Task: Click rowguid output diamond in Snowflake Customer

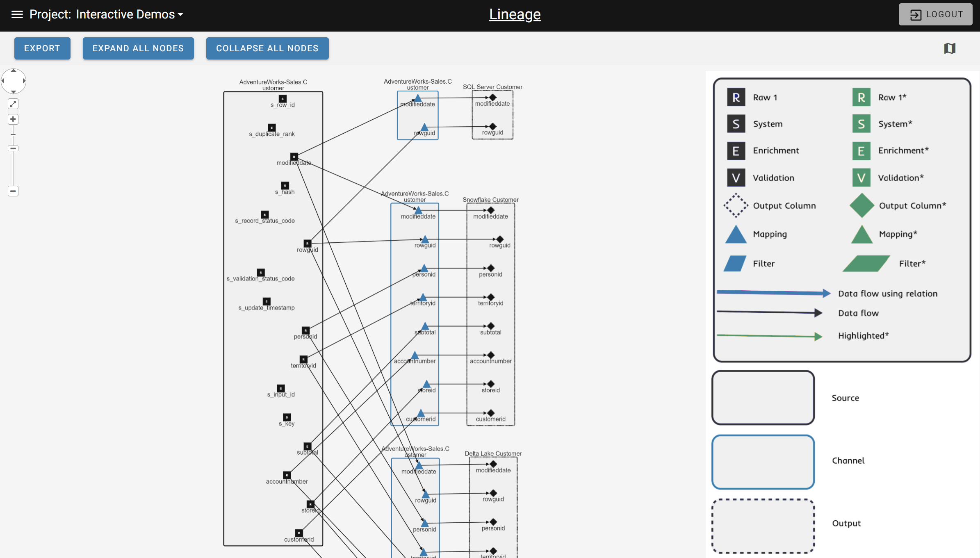Action: 500,239
